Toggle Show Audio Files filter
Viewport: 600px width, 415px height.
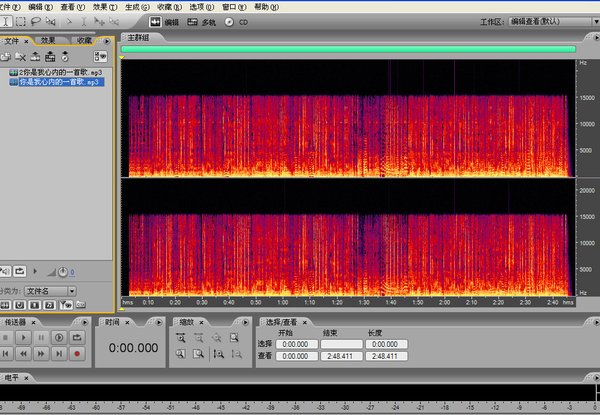click(5, 305)
